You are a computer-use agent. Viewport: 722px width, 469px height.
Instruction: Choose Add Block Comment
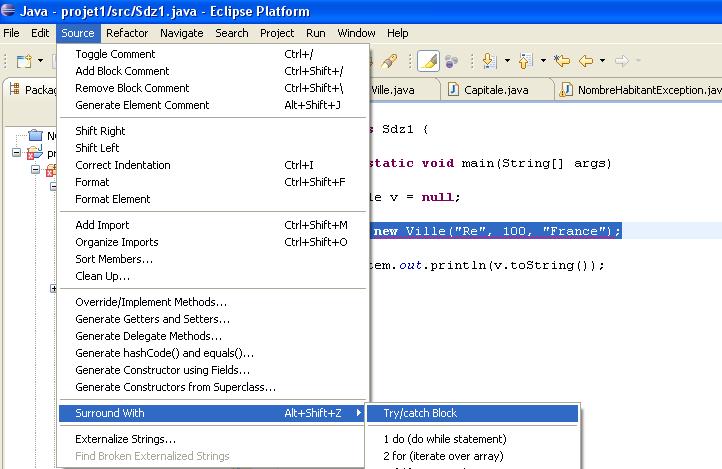tap(212, 71)
